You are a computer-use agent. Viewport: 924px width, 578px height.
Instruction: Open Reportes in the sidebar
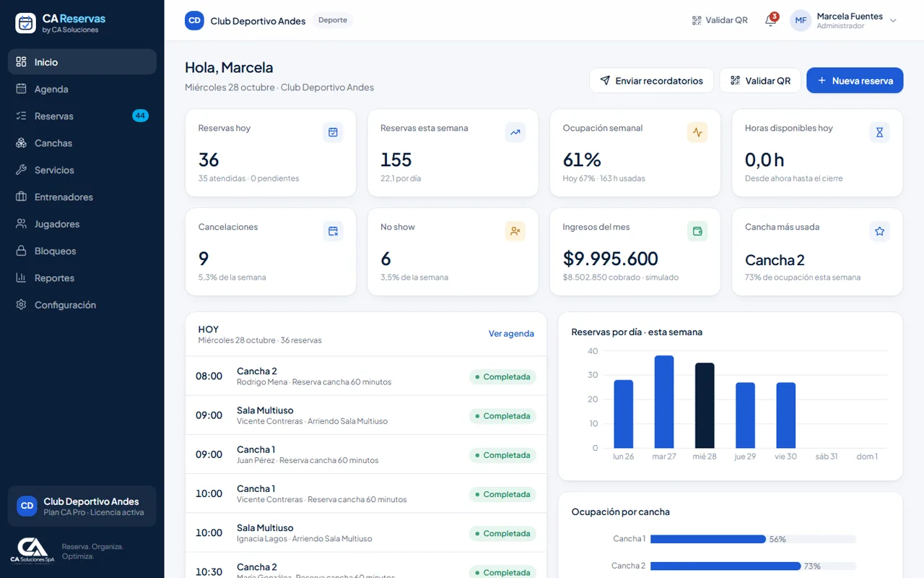tap(82, 277)
